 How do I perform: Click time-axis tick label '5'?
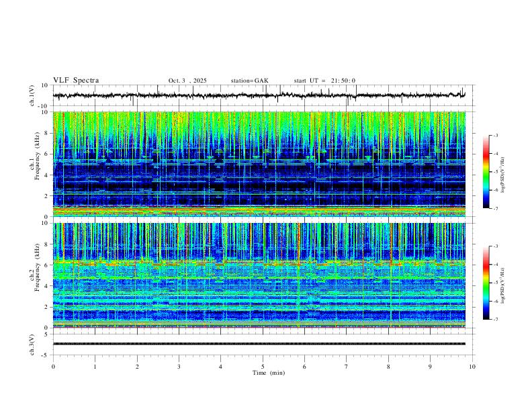pyautogui.click(x=263, y=367)
